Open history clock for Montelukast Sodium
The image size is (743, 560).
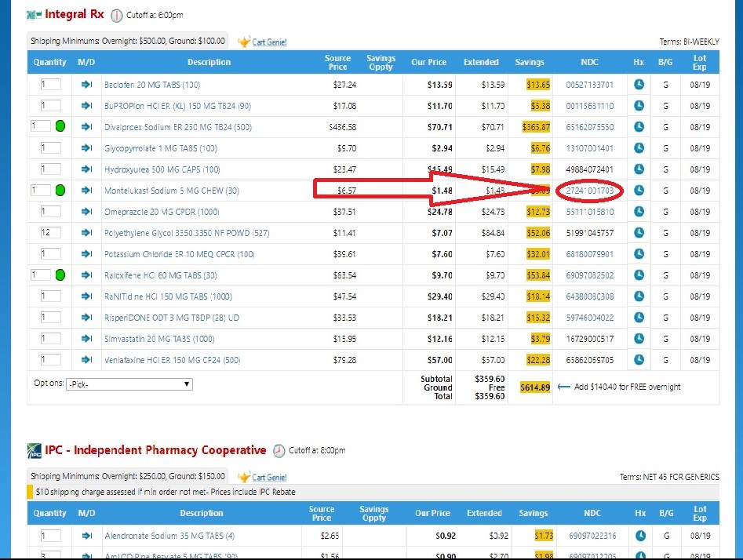pyautogui.click(x=639, y=190)
